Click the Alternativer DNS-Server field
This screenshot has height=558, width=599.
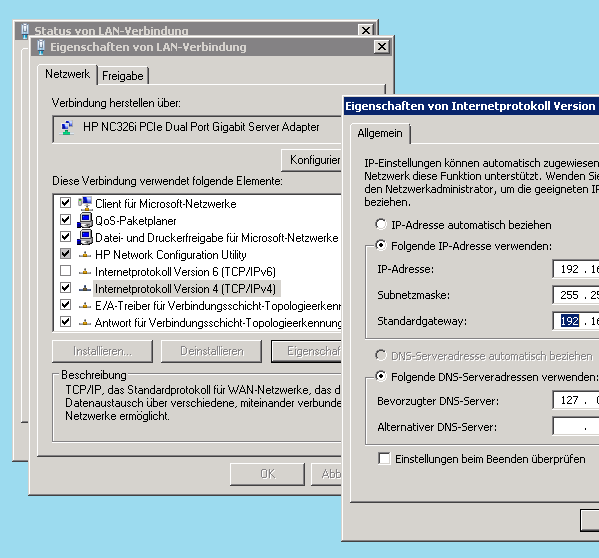[x=576, y=426]
